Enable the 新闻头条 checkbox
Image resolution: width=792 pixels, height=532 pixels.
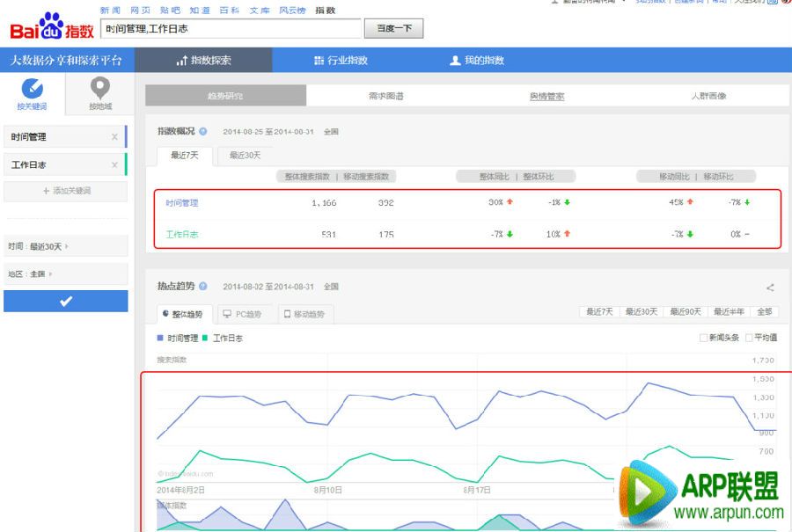point(703,338)
